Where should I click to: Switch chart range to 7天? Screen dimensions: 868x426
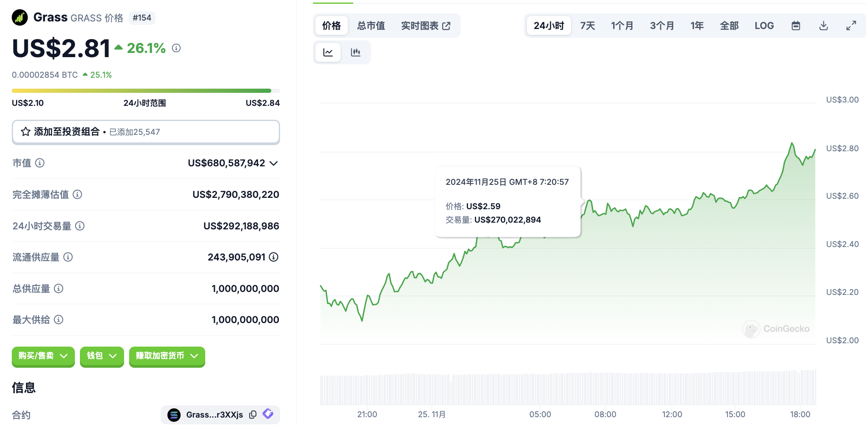pos(587,26)
